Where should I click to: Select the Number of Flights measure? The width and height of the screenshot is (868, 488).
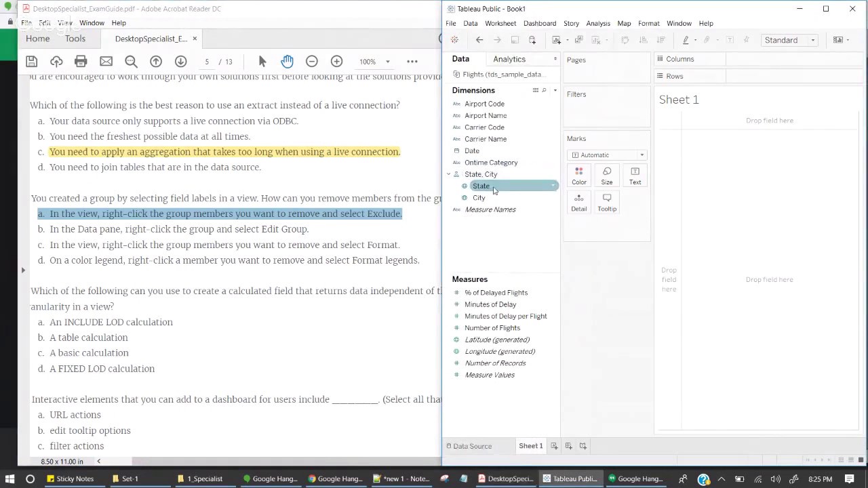click(x=492, y=328)
